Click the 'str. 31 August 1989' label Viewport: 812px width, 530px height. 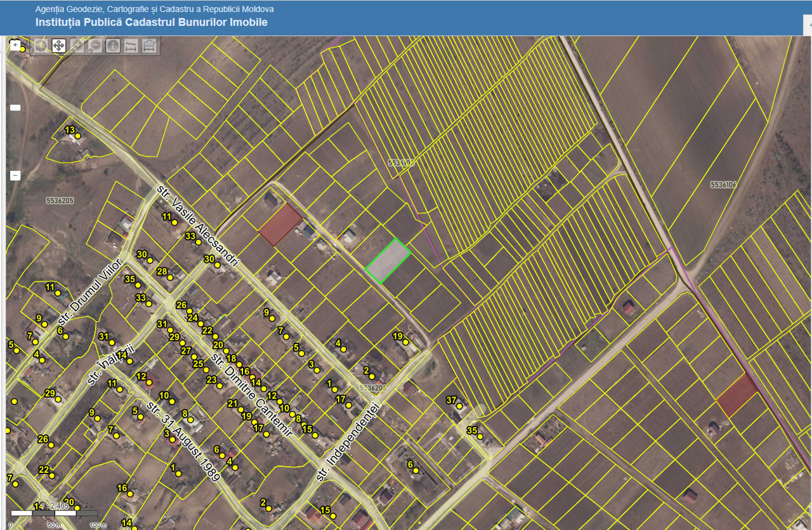pyautogui.click(x=183, y=441)
